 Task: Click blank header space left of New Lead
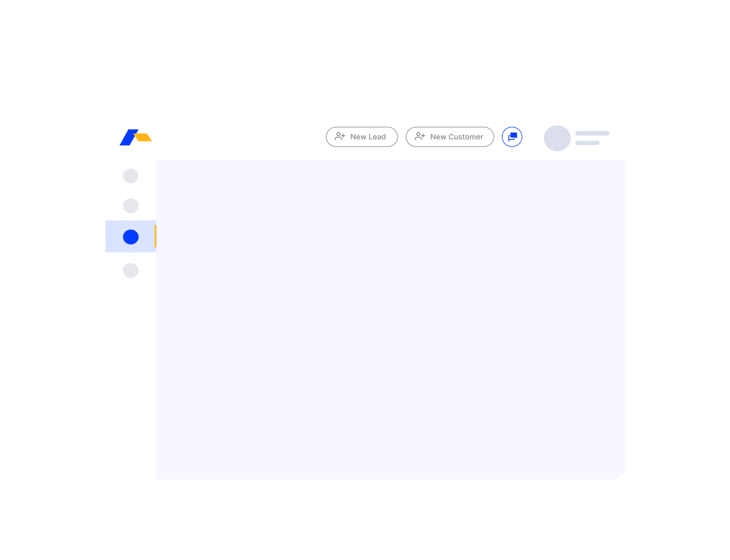click(238, 137)
